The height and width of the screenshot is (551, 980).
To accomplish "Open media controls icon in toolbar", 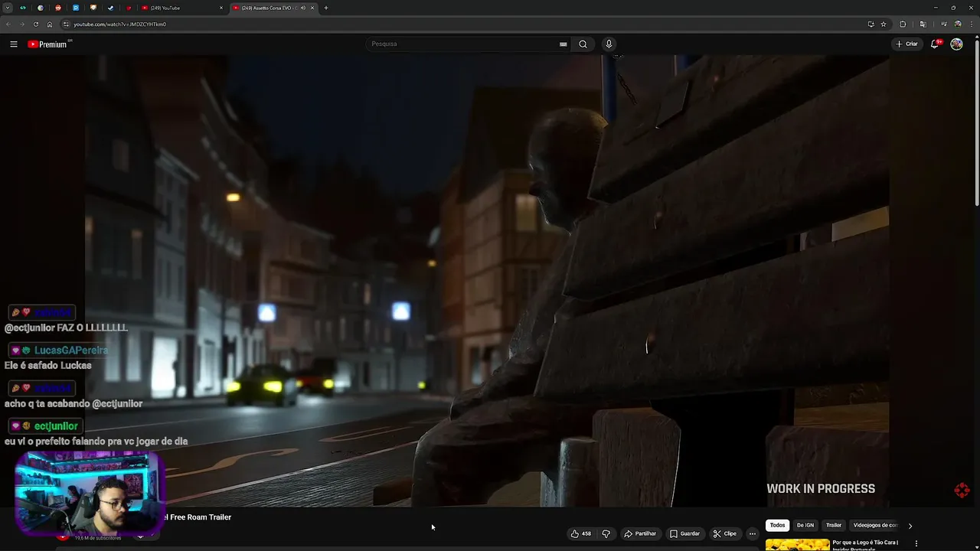I will [x=943, y=24].
